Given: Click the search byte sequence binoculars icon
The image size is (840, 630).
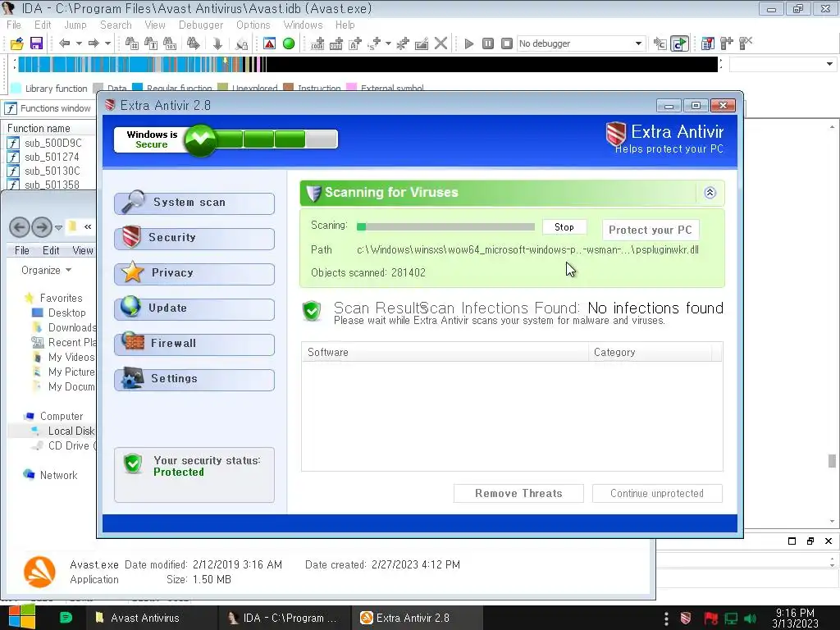Looking at the screenshot, I should (x=170, y=43).
